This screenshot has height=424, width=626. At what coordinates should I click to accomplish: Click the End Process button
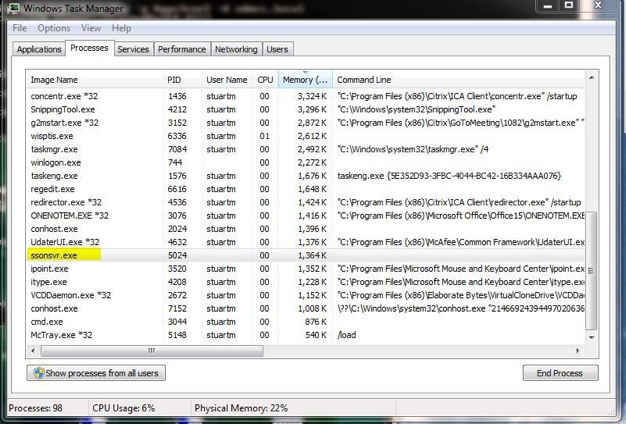[x=560, y=373]
